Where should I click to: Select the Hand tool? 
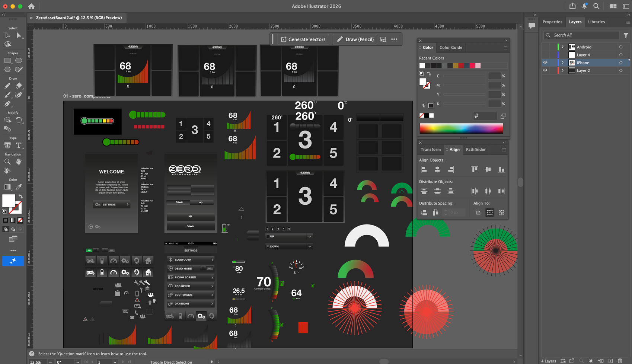coord(19,162)
